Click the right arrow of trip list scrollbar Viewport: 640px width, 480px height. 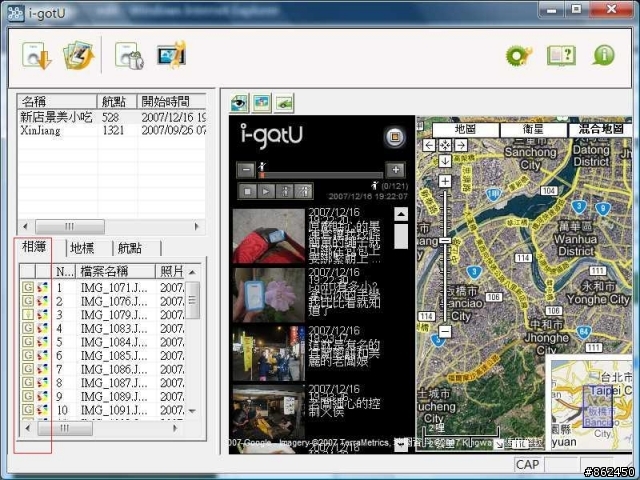[197, 226]
